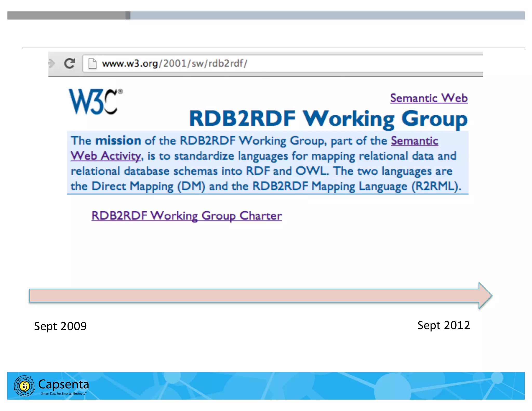Image resolution: width=532 pixels, height=411 pixels.
Task: Click the W3C logo
Action: coord(95,102)
